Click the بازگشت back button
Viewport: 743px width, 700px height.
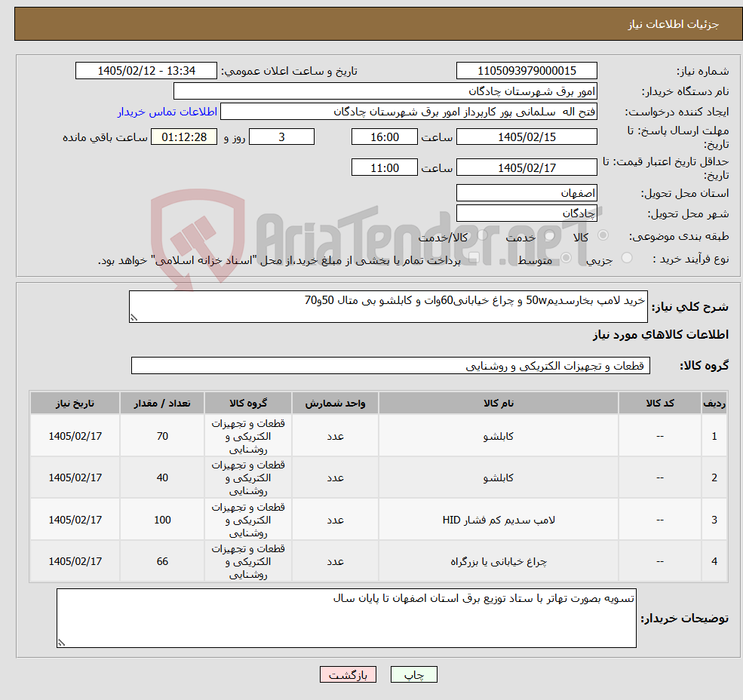pos(348,674)
